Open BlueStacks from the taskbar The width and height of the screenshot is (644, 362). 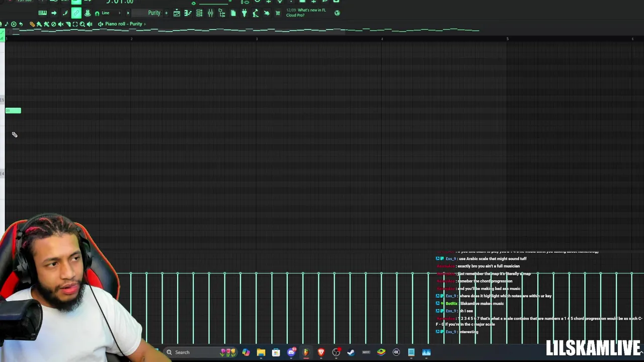[381, 352]
